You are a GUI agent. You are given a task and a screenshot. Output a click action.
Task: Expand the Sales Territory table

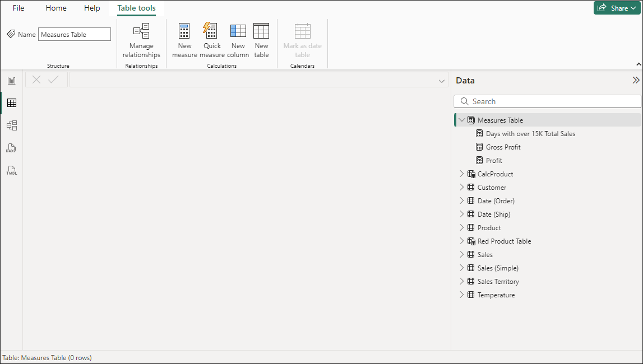(462, 281)
